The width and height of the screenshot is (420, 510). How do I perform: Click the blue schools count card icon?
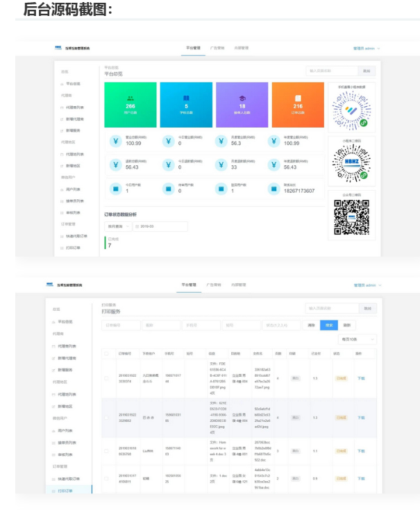[x=186, y=99]
